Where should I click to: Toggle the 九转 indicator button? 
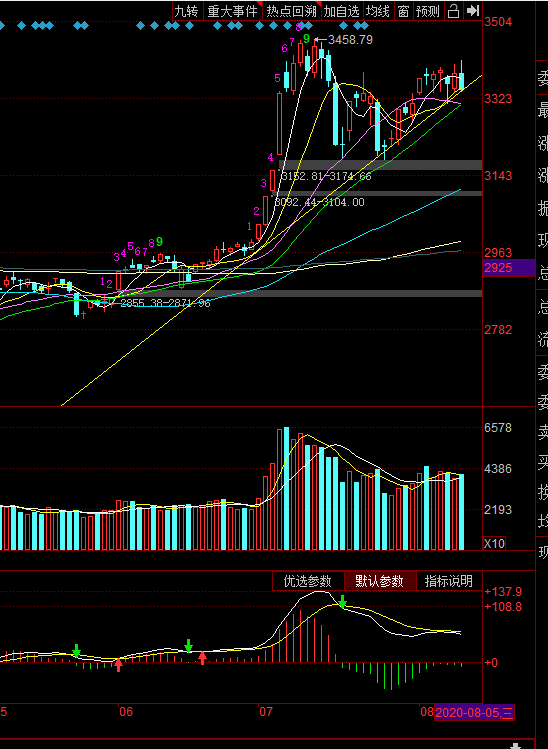[186, 11]
